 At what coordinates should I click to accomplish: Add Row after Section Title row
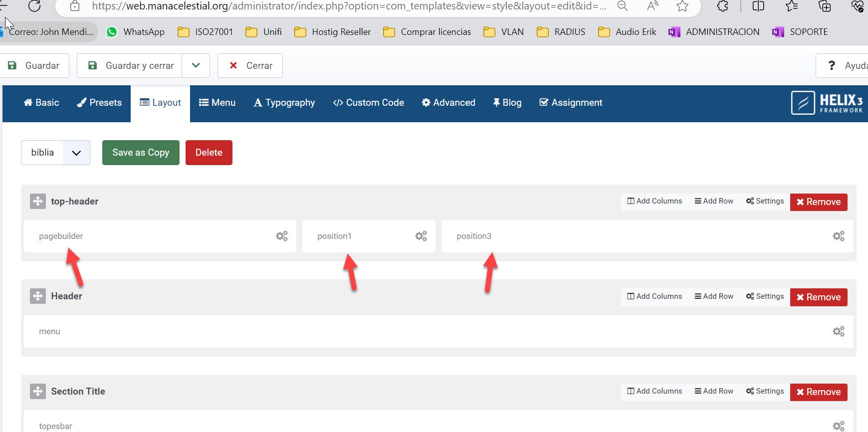click(714, 391)
